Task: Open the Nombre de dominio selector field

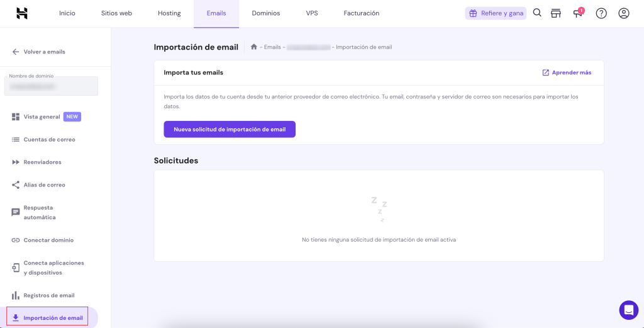Action: [x=51, y=86]
